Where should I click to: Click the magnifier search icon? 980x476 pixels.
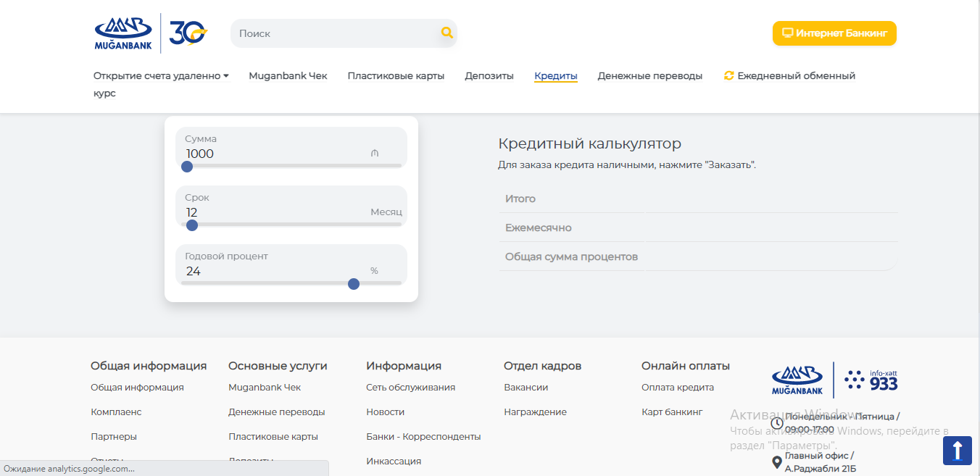coord(447,33)
